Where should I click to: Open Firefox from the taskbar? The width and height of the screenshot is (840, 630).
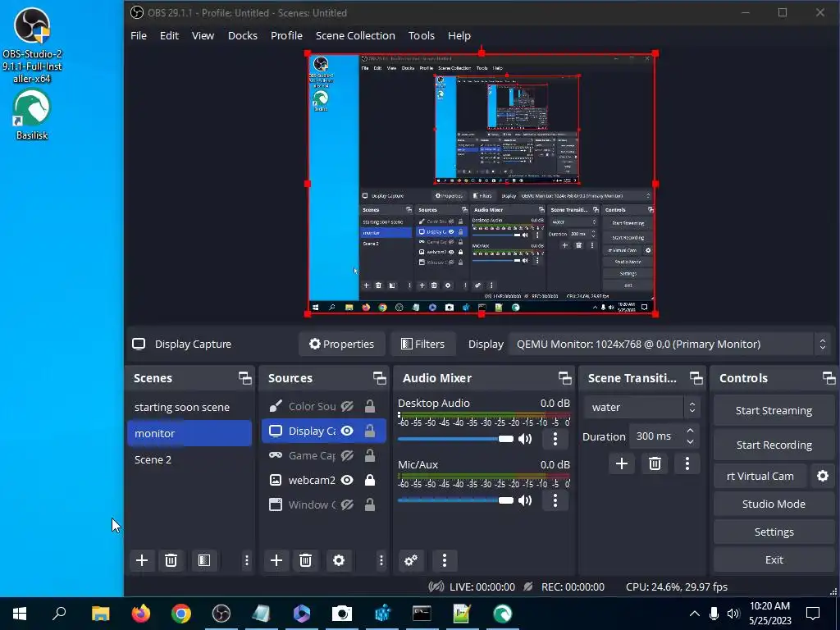pyautogui.click(x=141, y=614)
